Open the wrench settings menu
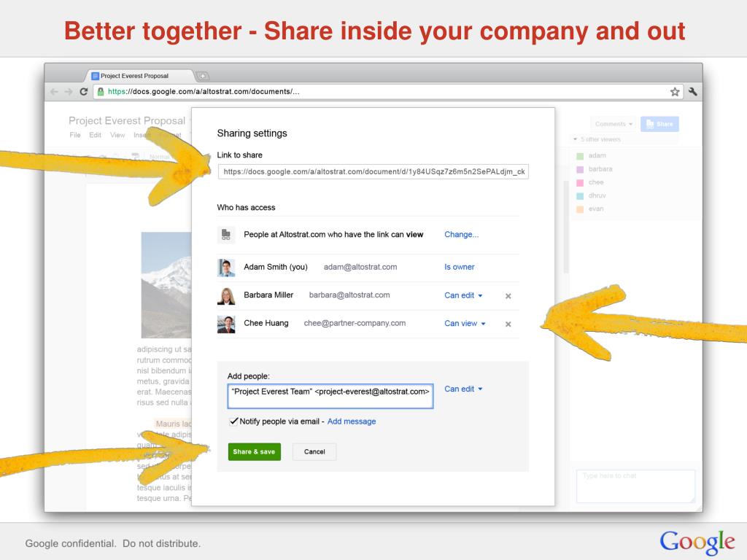The height and width of the screenshot is (560, 747). pyautogui.click(x=693, y=91)
